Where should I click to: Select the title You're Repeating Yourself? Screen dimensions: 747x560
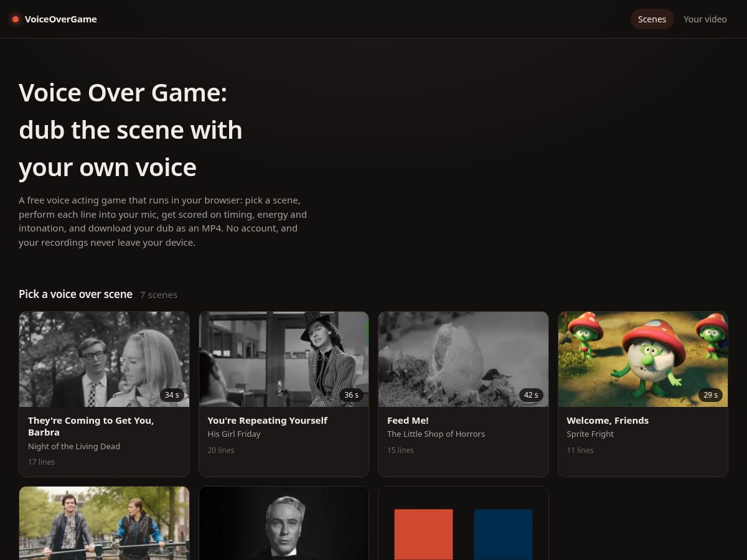(x=267, y=421)
